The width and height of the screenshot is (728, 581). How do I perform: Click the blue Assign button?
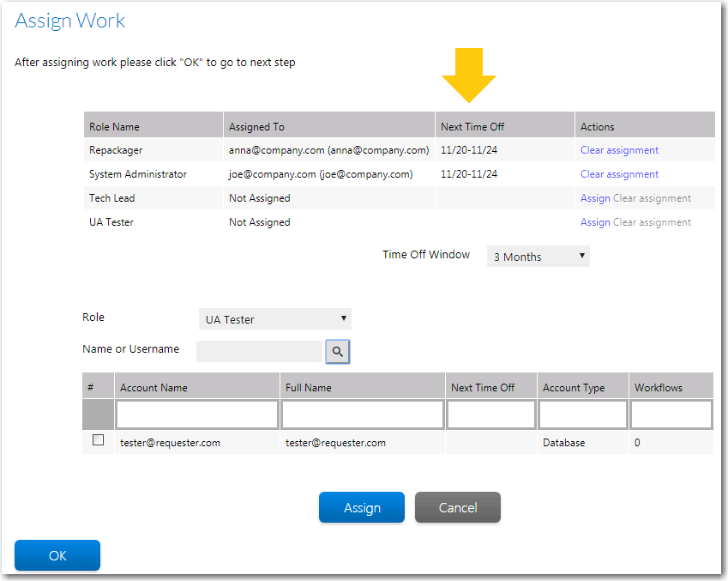click(x=361, y=507)
